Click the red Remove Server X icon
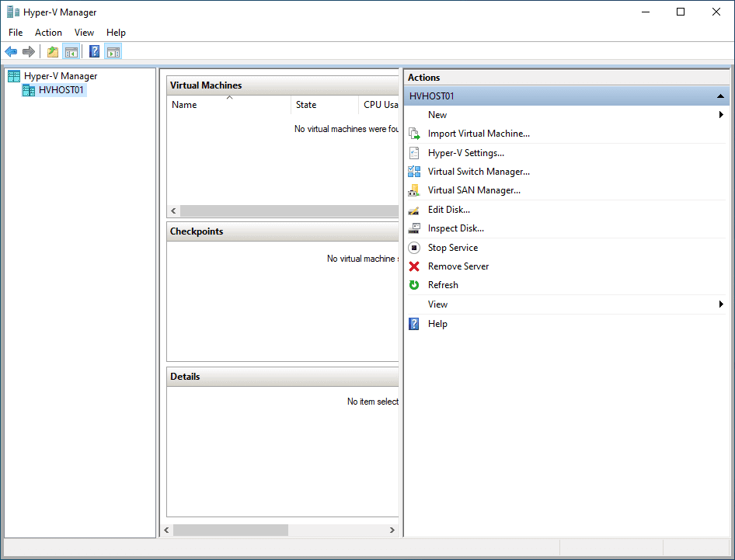The width and height of the screenshot is (735, 560). pyautogui.click(x=414, y=266)
